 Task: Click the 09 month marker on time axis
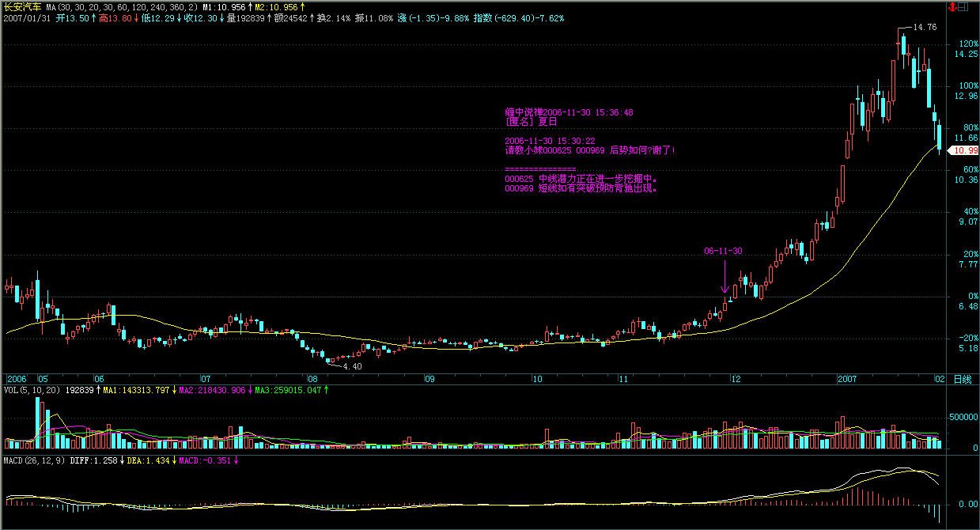(x=429, y=379)
